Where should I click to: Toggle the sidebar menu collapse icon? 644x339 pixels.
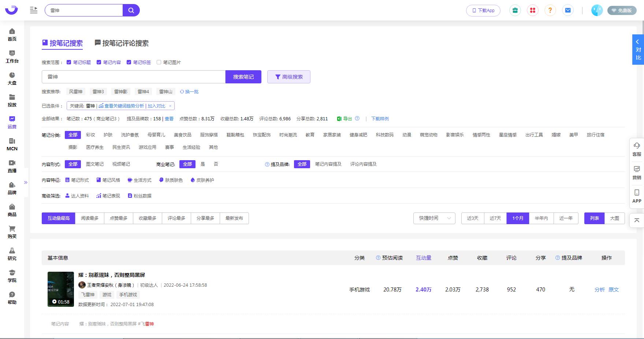[34, 10]
